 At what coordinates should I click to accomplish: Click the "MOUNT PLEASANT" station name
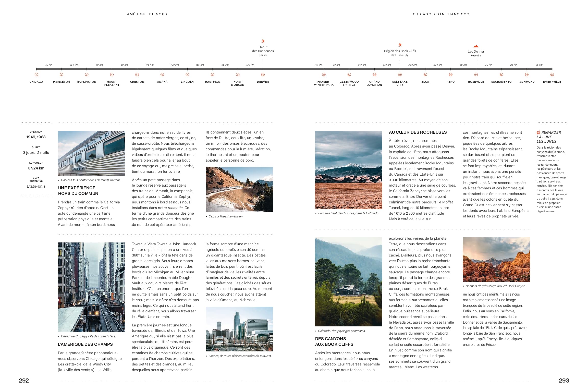112,83
